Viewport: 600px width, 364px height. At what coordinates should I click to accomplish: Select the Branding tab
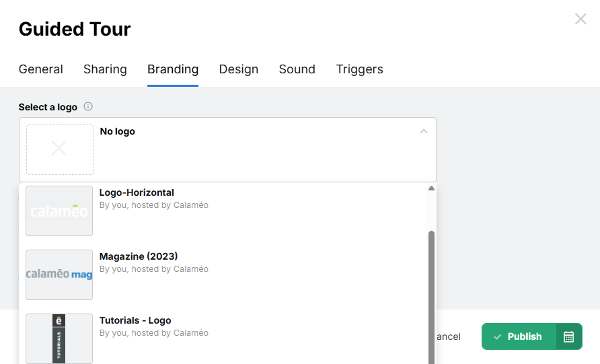(x=173, y=69)
